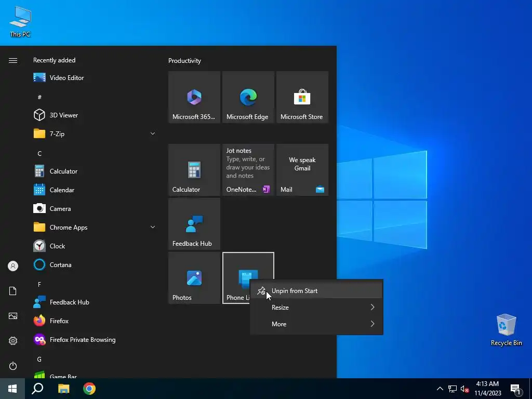
Task: Launch Cortana from app list
Action: pos(95,264)
